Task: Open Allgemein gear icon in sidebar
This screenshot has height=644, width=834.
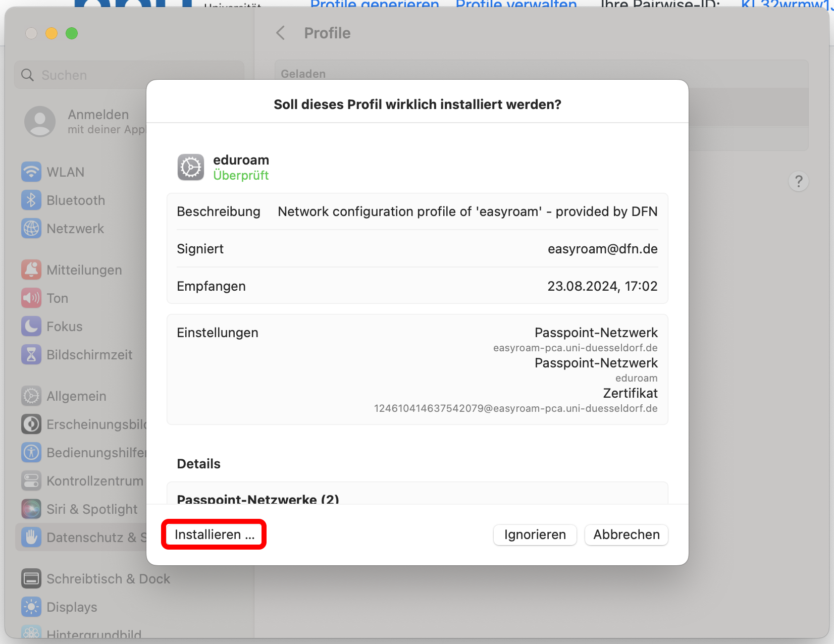Action: coord(31,396)
